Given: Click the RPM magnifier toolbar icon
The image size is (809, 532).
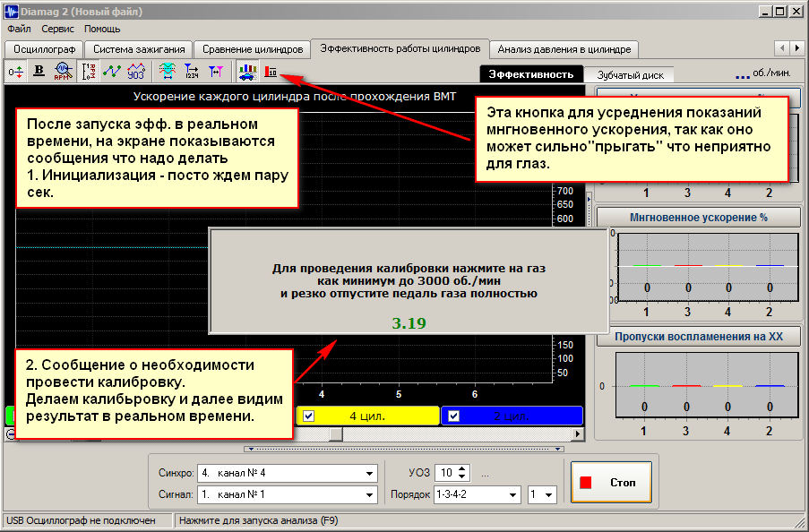Looking at the screenshot, I should pos(63,72).
